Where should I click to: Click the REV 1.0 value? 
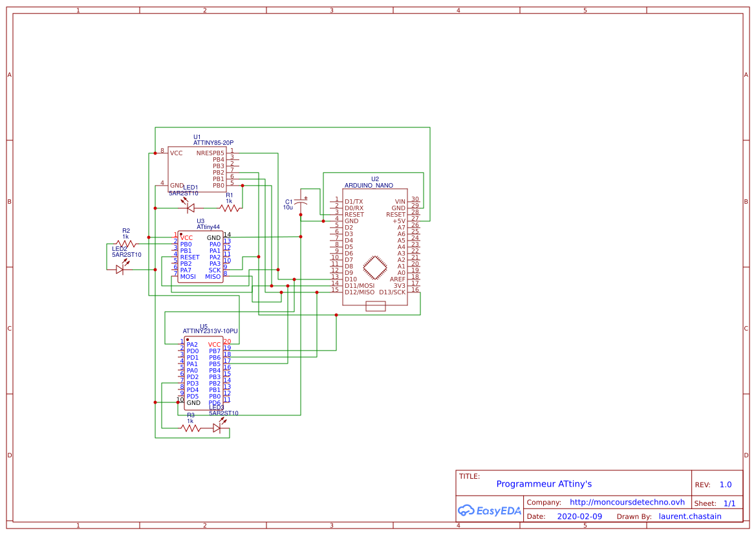pyautogui.click(x=724, y=484)
